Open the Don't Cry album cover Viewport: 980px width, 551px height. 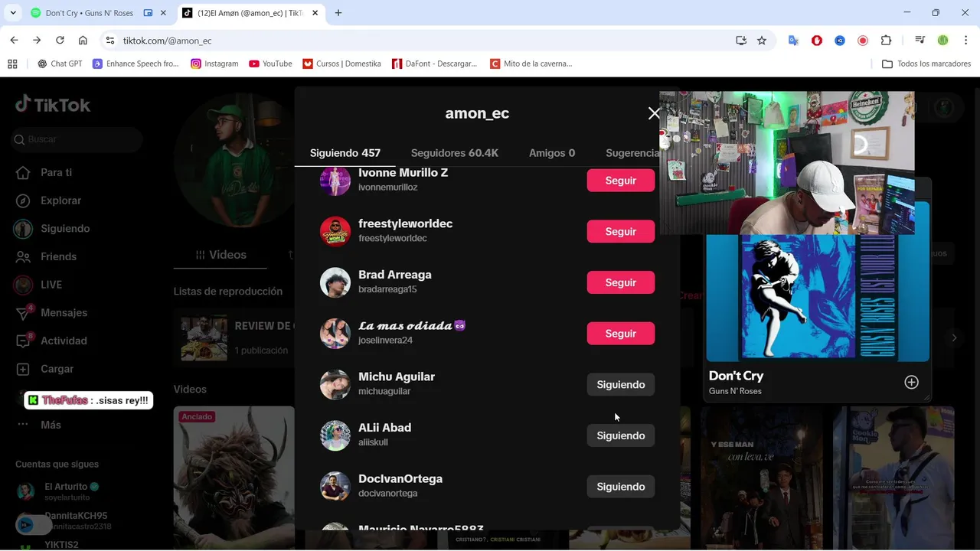pyautogui.click(x=818, y=298)
